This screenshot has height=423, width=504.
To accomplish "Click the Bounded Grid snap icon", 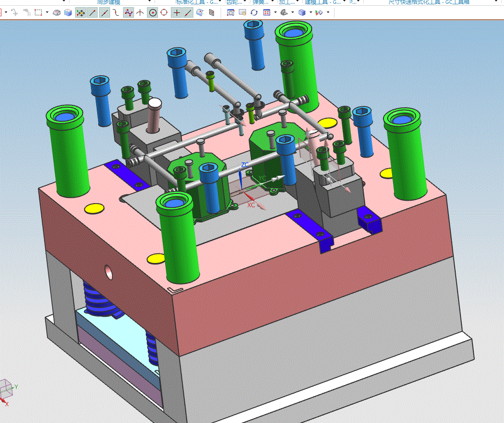I will [212, 13].
